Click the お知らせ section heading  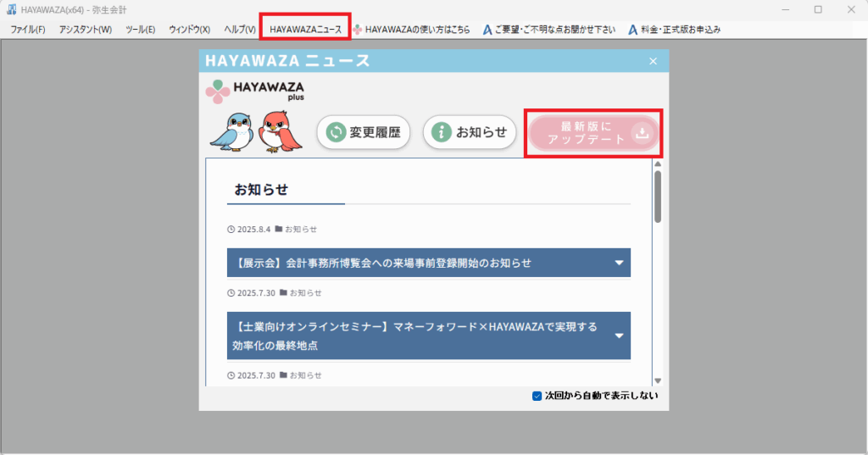pos(261,190)
